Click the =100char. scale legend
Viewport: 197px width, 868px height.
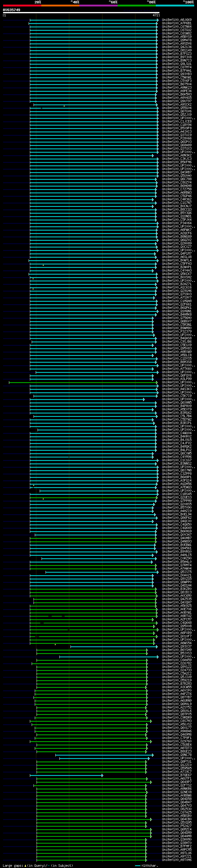(147, 866)
